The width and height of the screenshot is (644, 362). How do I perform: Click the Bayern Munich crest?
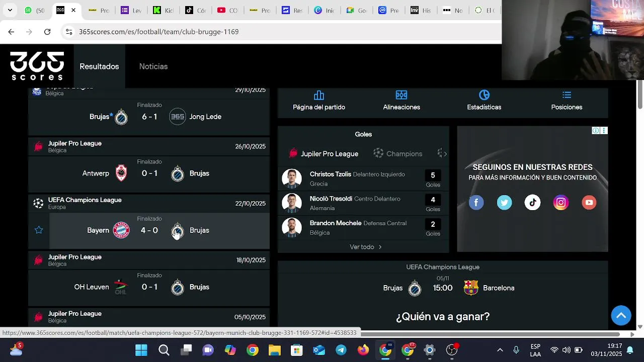coord(121,230)
